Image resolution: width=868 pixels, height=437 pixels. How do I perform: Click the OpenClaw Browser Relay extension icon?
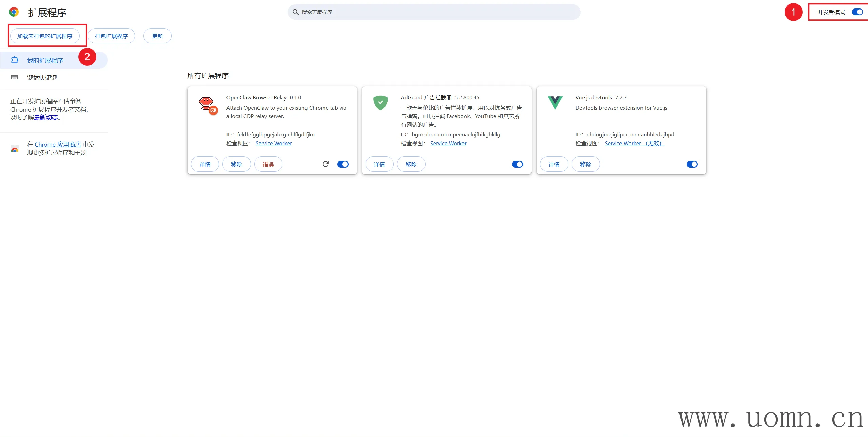pos(208,105)
